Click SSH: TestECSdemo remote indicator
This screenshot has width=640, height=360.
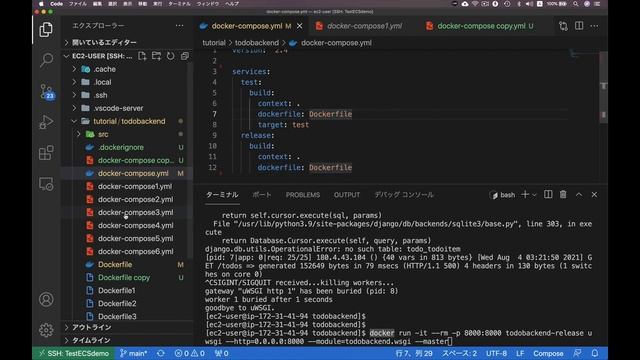tap(74, 353)
